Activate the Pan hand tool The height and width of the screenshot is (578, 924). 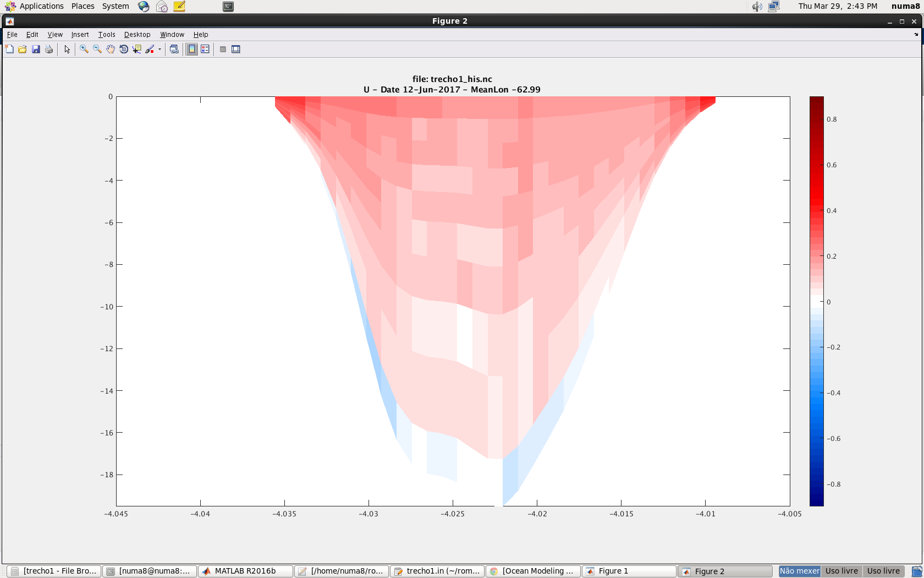coord(111,50)
